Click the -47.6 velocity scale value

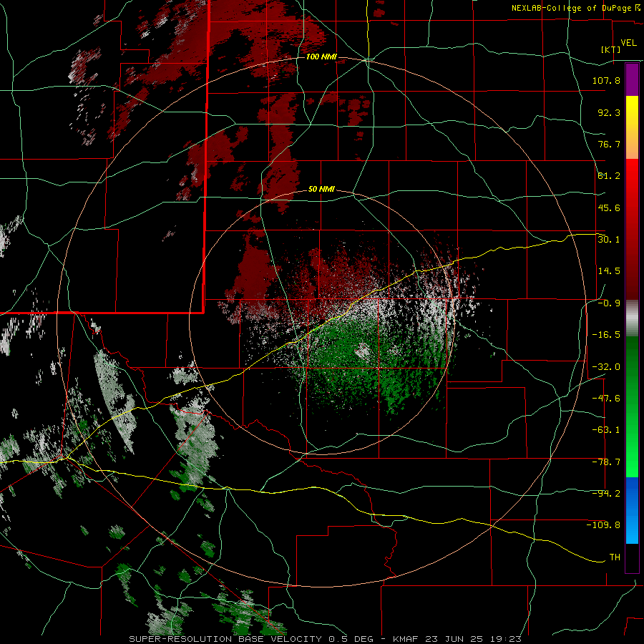pyautogui.click(x=606, y=399)
